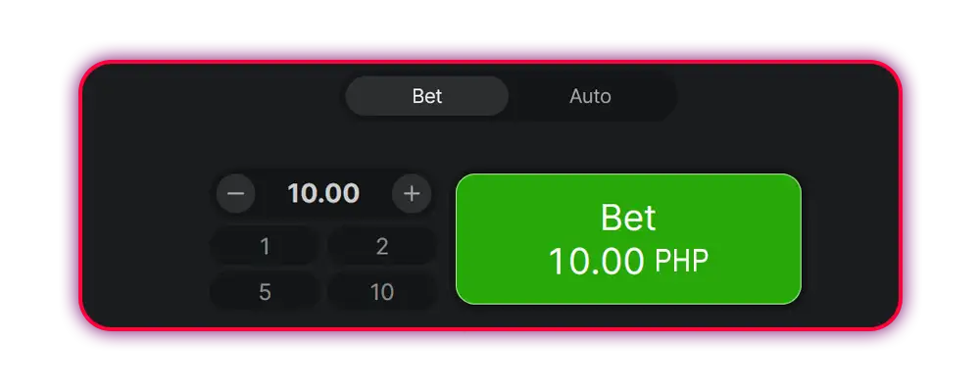
Task: Set stake with preset chip labeled 10
Action: (382, 291)
